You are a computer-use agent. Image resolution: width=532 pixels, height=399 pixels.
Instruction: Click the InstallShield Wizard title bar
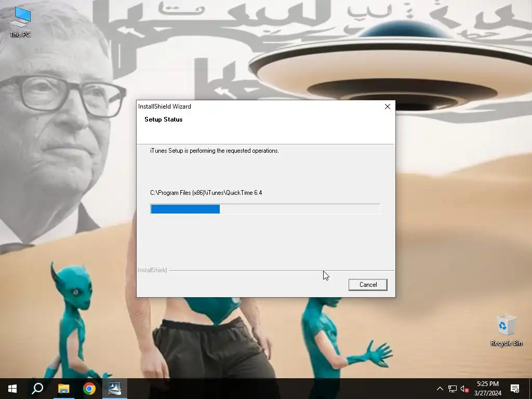(x=259, y=107)
